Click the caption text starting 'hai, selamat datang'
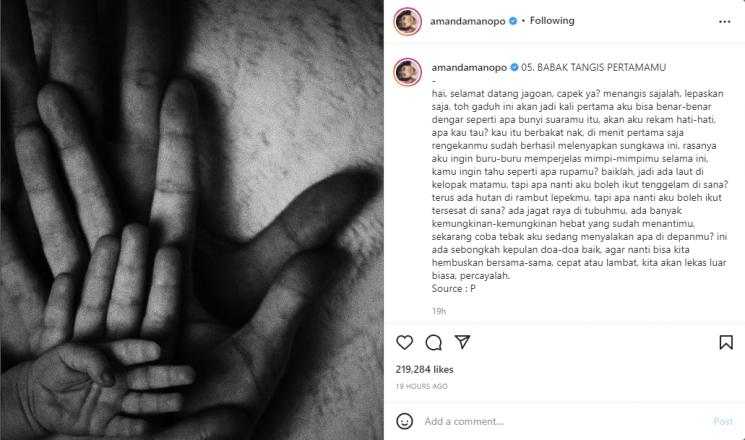Viewport: 745px width, 440px height. [x=580, y=184]
